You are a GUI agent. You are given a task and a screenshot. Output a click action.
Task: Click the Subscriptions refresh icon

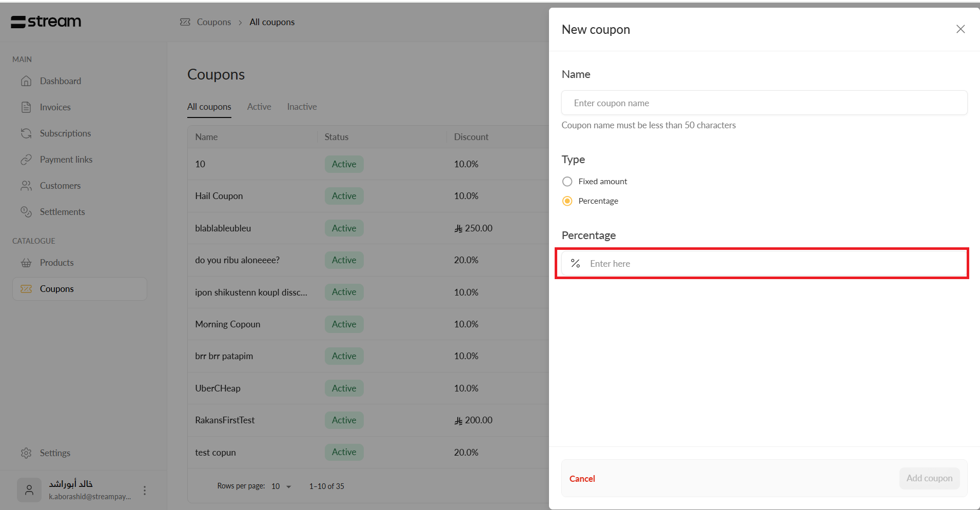[26, 133]
